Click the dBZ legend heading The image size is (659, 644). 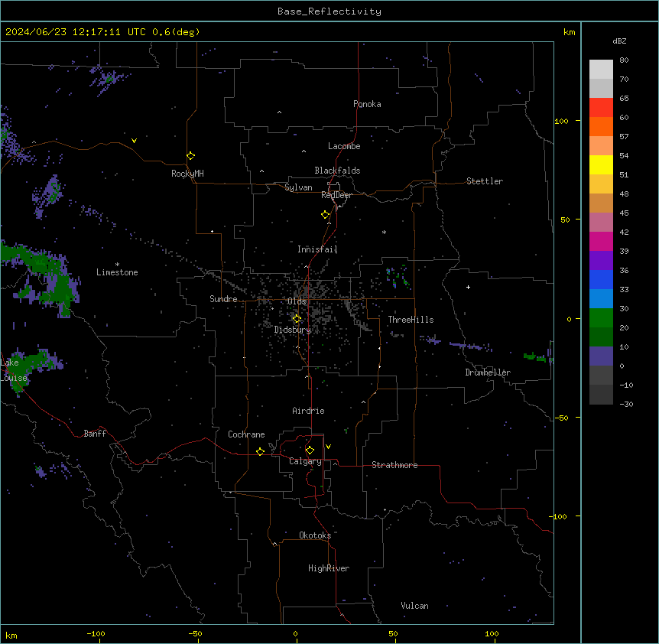619,41
